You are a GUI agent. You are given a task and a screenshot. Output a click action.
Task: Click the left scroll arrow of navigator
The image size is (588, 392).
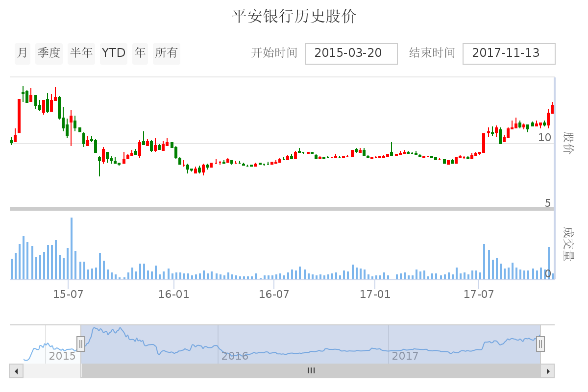tap(16, 371)
